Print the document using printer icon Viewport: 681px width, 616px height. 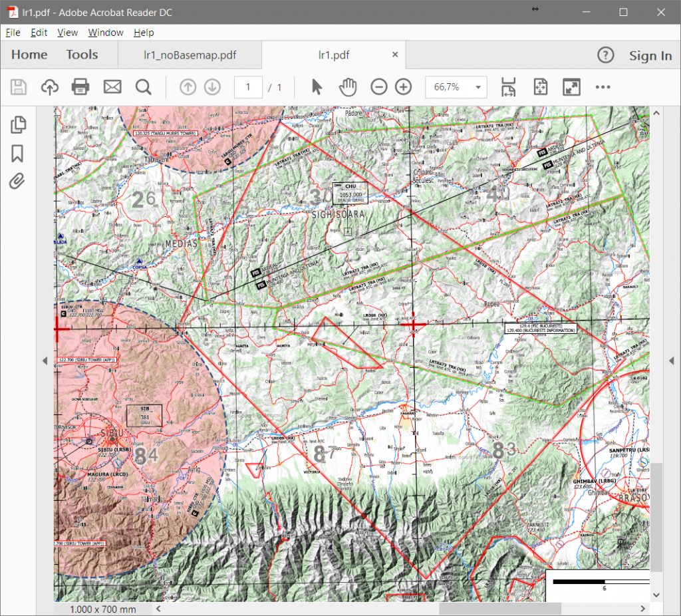pos(80,87)
